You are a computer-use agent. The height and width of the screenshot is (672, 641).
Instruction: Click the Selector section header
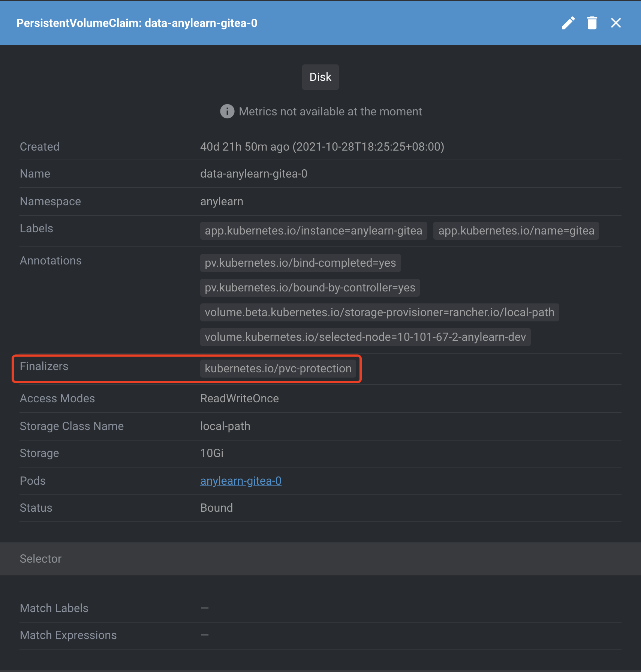(40, 559)
